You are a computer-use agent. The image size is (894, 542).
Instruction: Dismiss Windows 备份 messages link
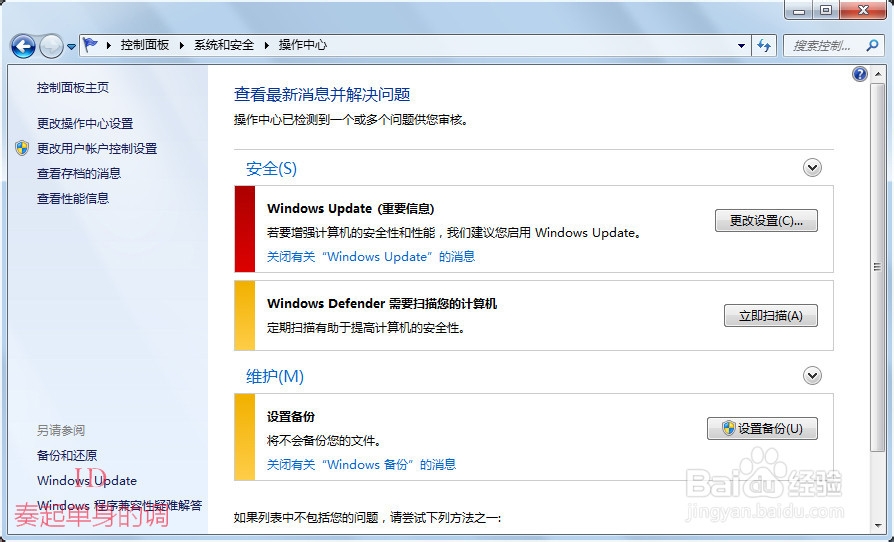[x=361, y=464]
